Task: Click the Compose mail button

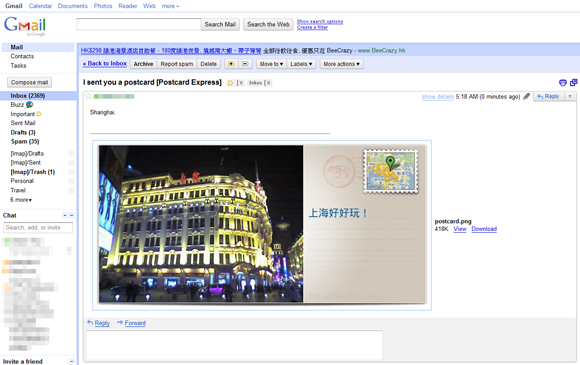Action: [30, 82]
